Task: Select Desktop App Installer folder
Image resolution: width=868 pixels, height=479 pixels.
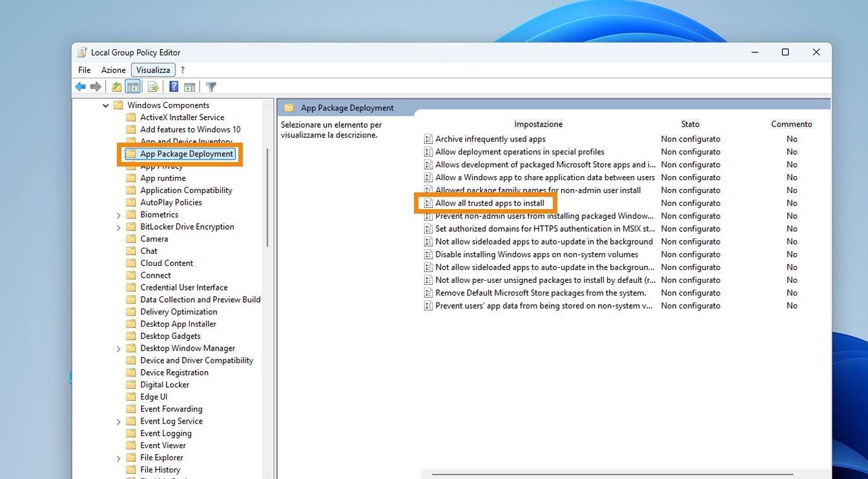Action: pos(178,324)
